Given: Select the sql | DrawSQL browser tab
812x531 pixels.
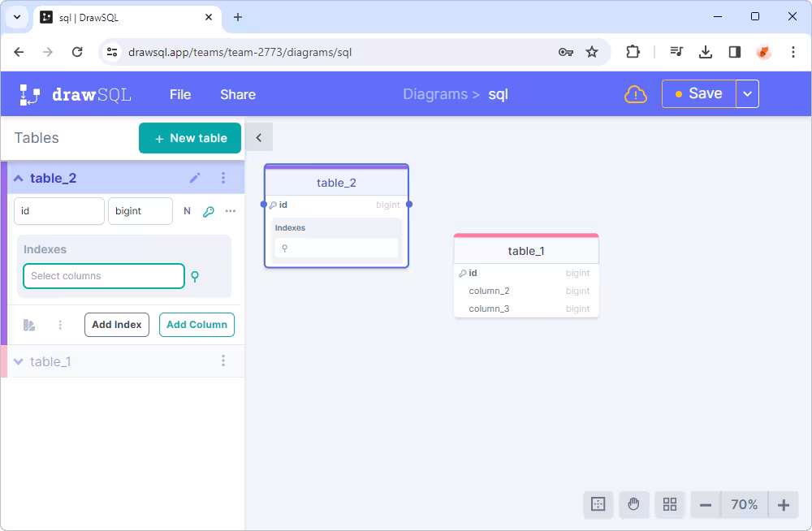Looking at the screenshot, I should [128, 18].
